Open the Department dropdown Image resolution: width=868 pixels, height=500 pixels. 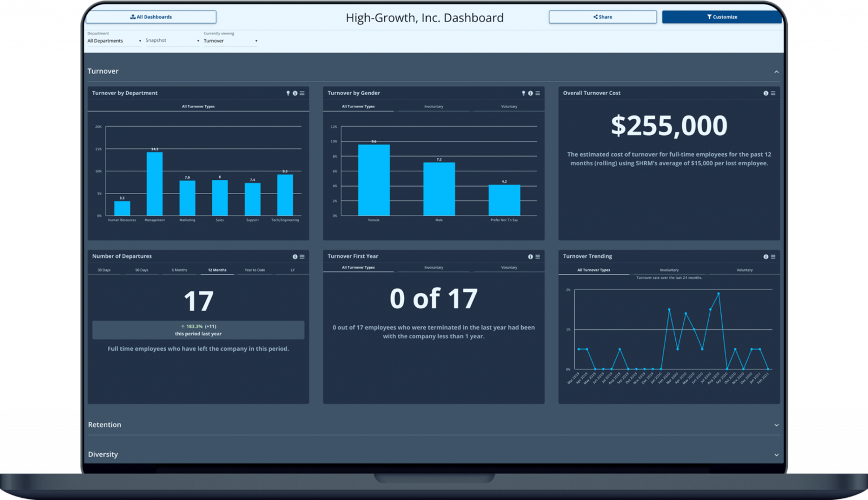[113, 40]
